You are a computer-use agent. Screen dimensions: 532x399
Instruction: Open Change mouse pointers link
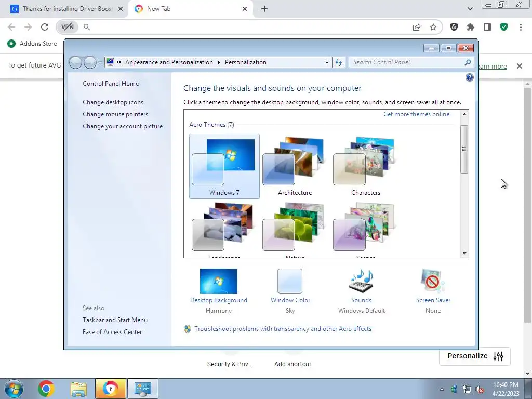115,114
